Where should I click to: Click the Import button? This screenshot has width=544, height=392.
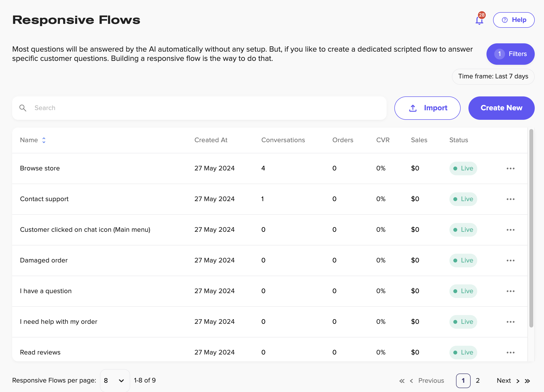[427, 108]
